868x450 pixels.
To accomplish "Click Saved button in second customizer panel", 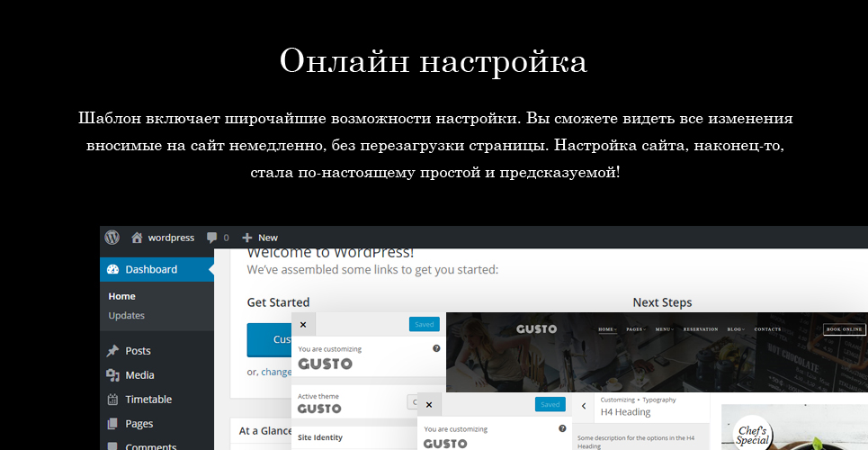I will tap(550, 405).
